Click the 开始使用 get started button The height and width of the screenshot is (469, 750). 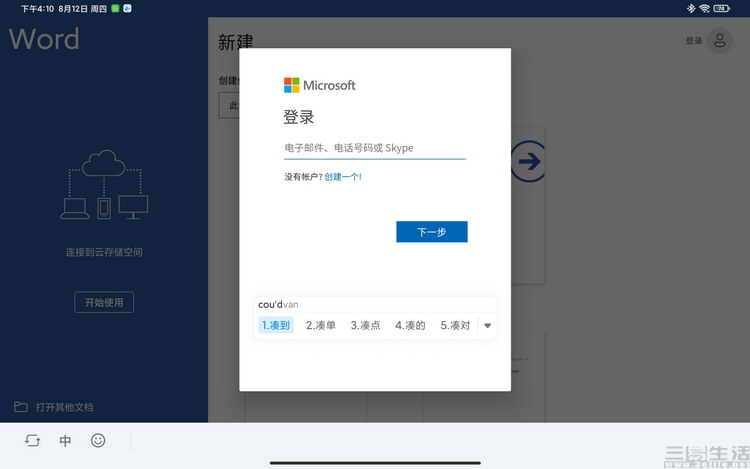(x=104, y=302)
